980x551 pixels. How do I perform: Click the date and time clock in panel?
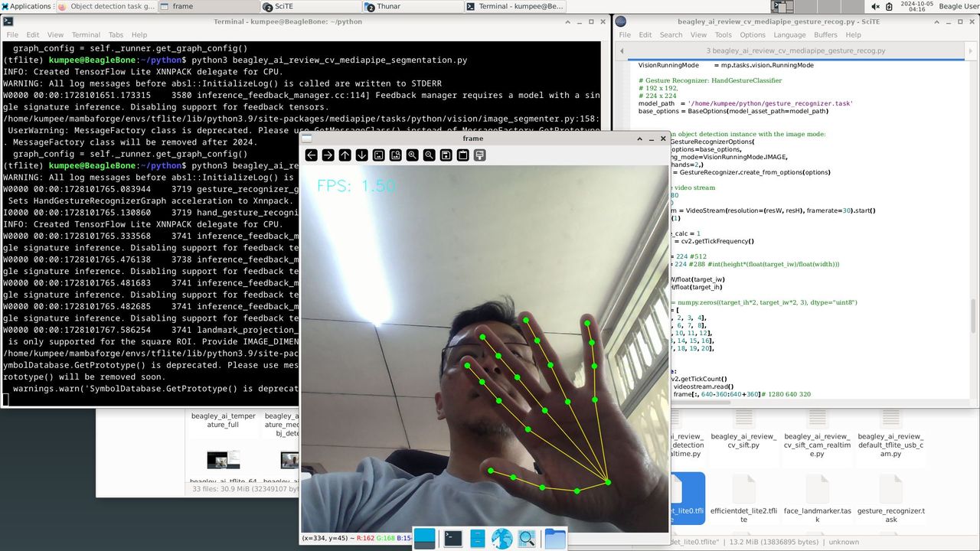(x=918, y=6)
